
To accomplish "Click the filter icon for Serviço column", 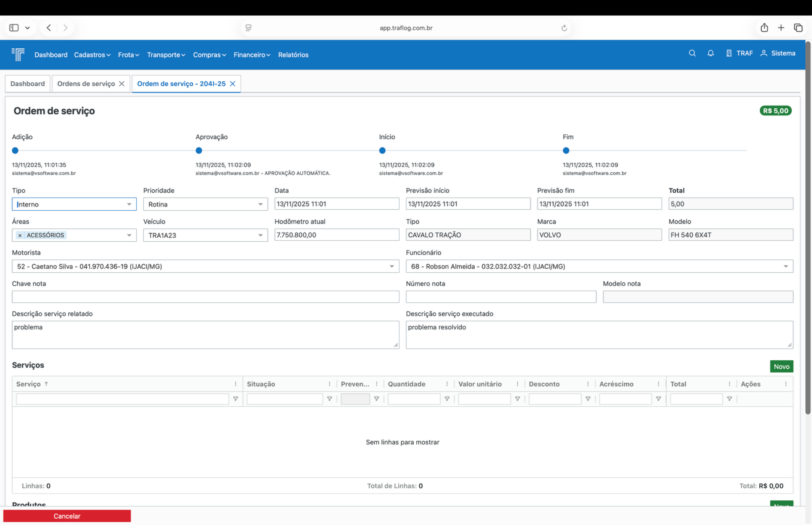I will point(236,399).
